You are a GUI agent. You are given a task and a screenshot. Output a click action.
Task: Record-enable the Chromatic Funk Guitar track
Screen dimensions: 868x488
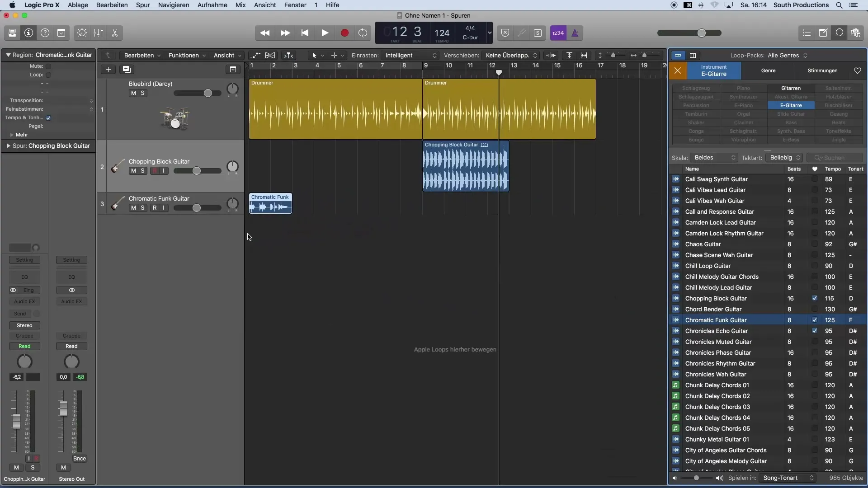coord(155,208)
